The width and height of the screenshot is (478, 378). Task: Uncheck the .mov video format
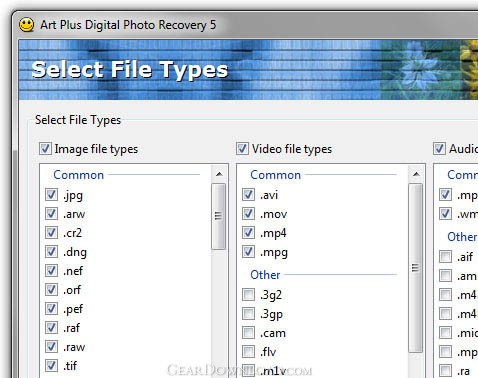click(248, 213)
